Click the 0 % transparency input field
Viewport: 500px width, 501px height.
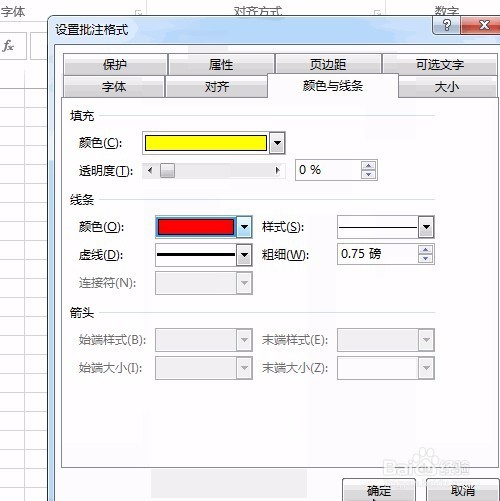328,170
